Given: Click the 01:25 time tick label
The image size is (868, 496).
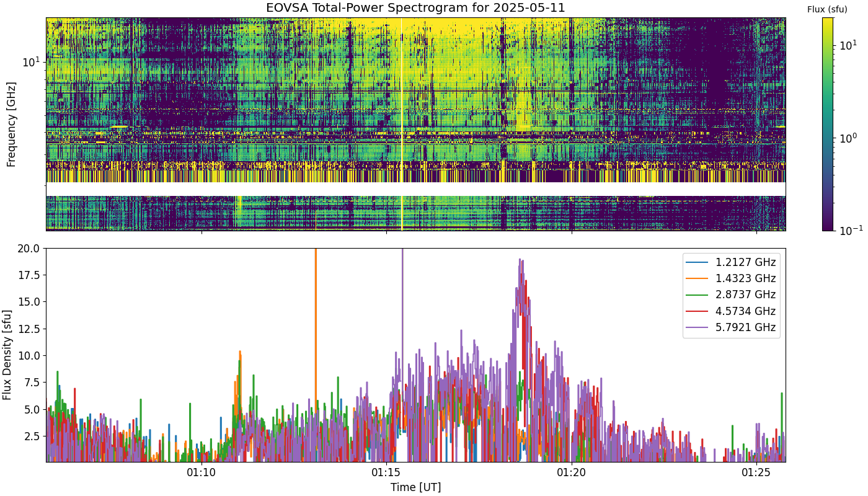Looking at the screenshot, I should (756, 473).
